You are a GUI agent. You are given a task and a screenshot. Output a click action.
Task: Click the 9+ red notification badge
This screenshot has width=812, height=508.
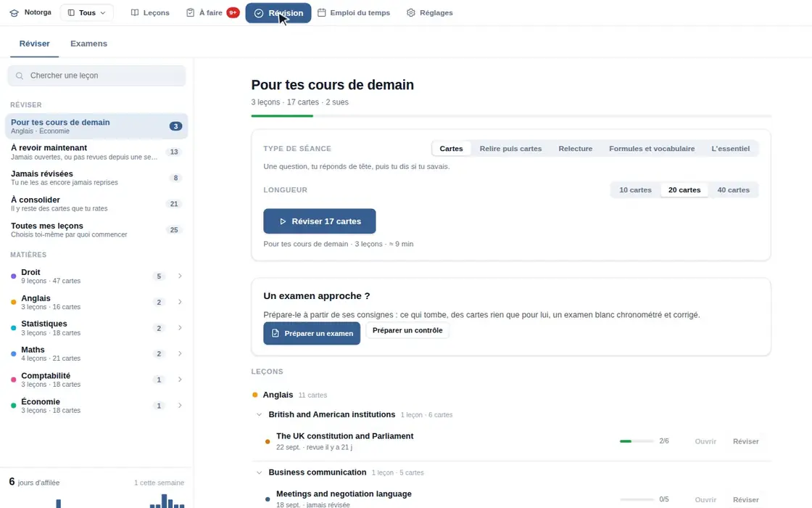click(x=233, y=13)
